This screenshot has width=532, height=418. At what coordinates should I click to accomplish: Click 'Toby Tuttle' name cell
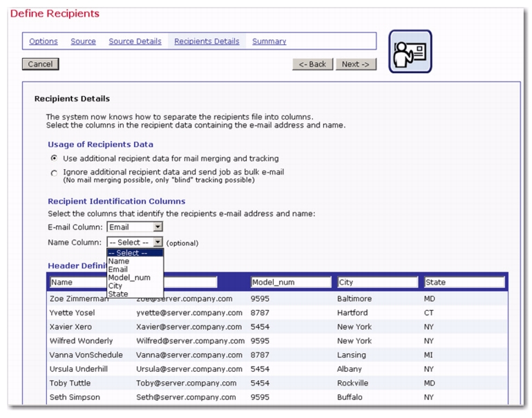pos(70,383)
